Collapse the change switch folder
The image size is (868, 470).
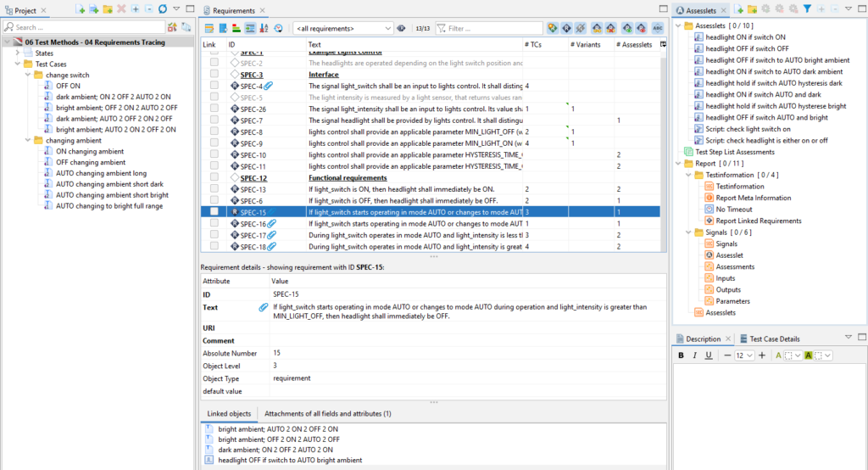(28, 75)
